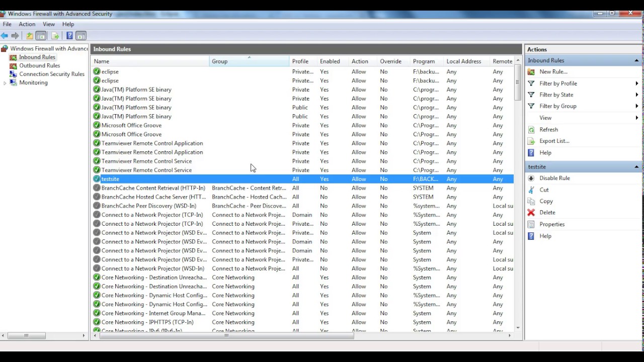Viewport: 644px width, 362px height.
Task: Click the console tree pane's right scroll arrow
Action: pyautogui.click(x=84, y=336)
